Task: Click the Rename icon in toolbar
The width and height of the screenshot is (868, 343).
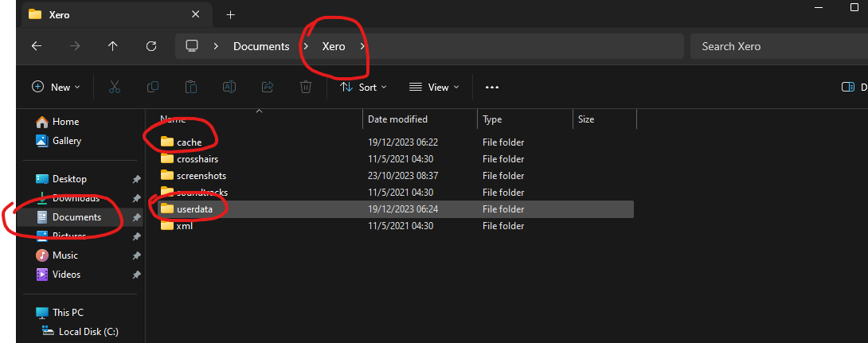Action: (x=229, y=88)
